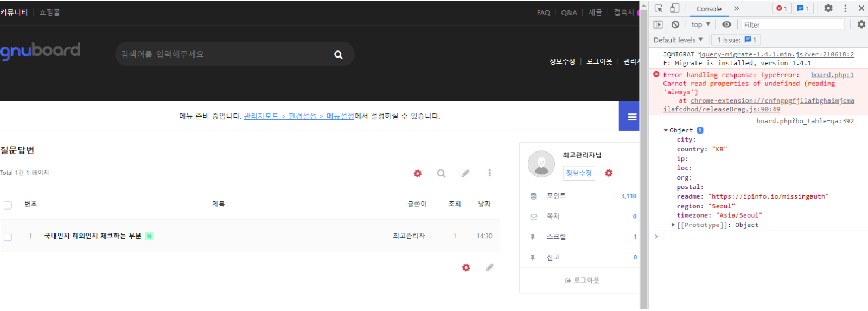
Task: Open the vertical dots board options menu
Action: (489, 173)
